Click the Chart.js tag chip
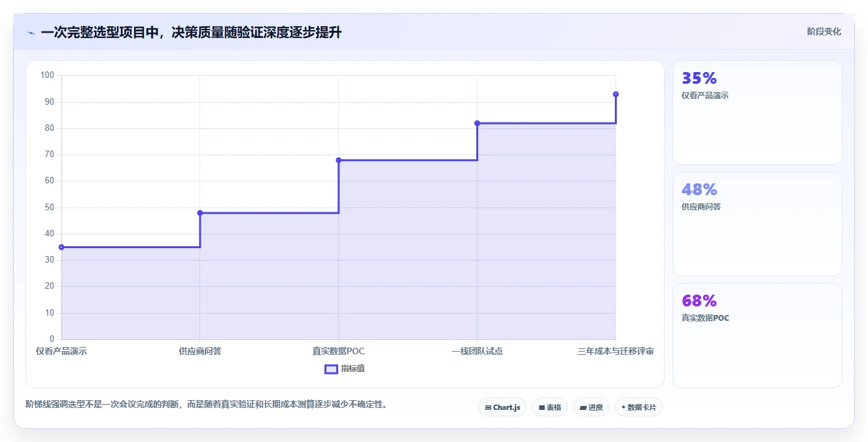The image size is (868, 442). (x=502, y=407)
